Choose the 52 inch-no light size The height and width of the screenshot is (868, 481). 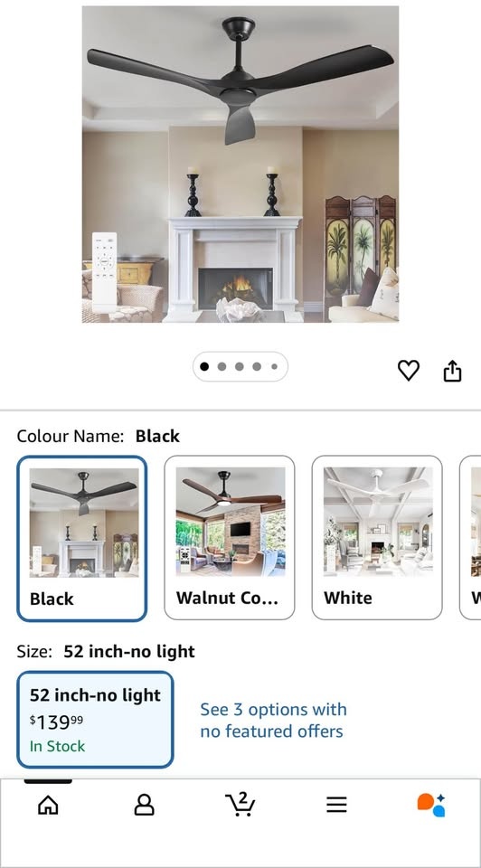tap(95, 720)
